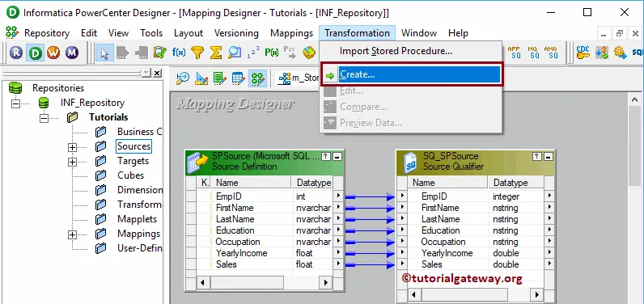This screenshot has width=644, height=304.
Task: Iconize the SQ_SPSource source qualifier box
Action: click(549, 156)
